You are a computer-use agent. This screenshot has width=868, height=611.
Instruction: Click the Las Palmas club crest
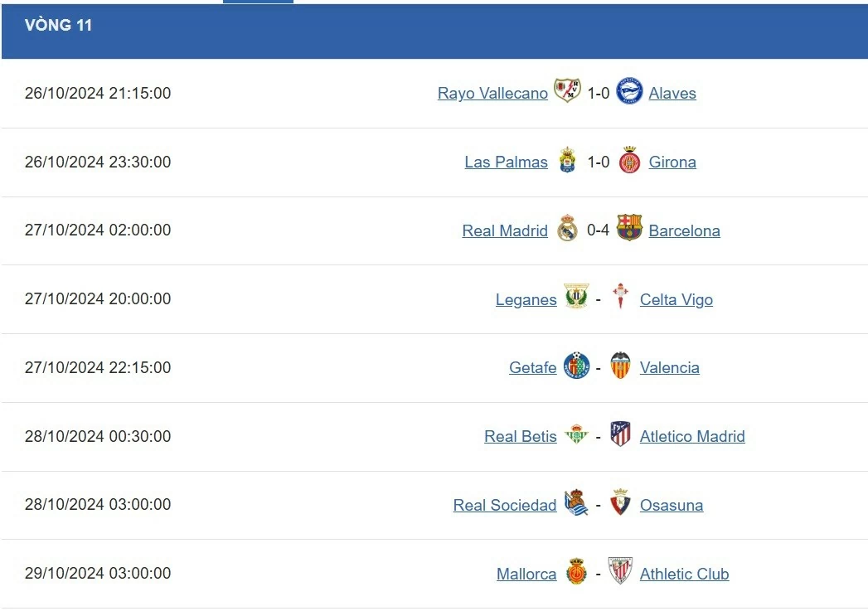coord(567,161)
